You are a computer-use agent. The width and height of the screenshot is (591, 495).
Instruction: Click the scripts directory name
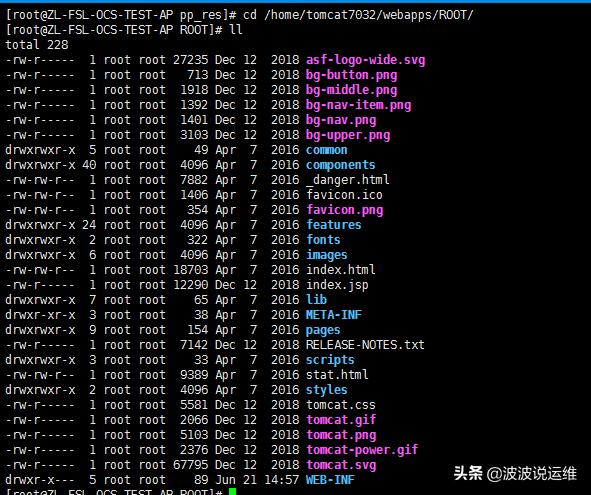tap(330, 360)
